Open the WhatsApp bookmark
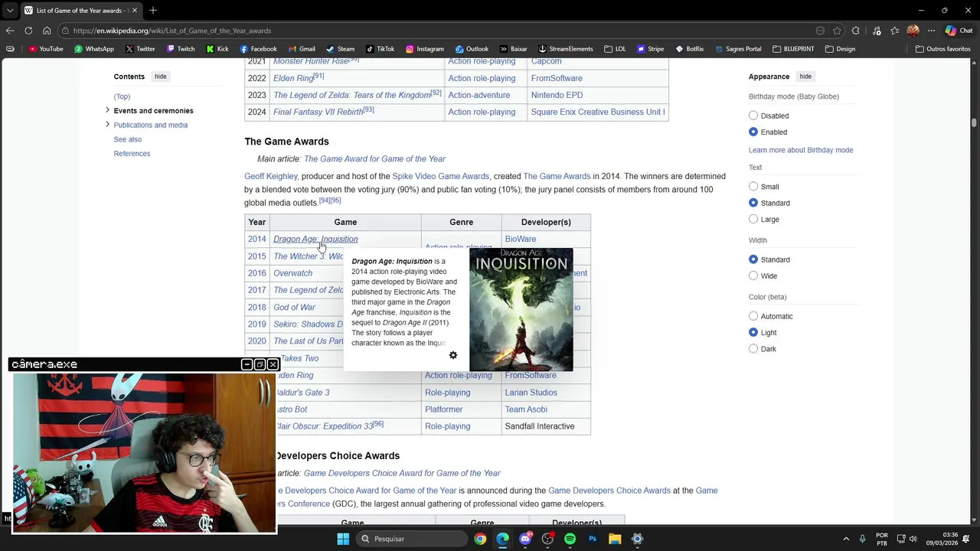This screenshot has height=551, width=980. (94, 49)
